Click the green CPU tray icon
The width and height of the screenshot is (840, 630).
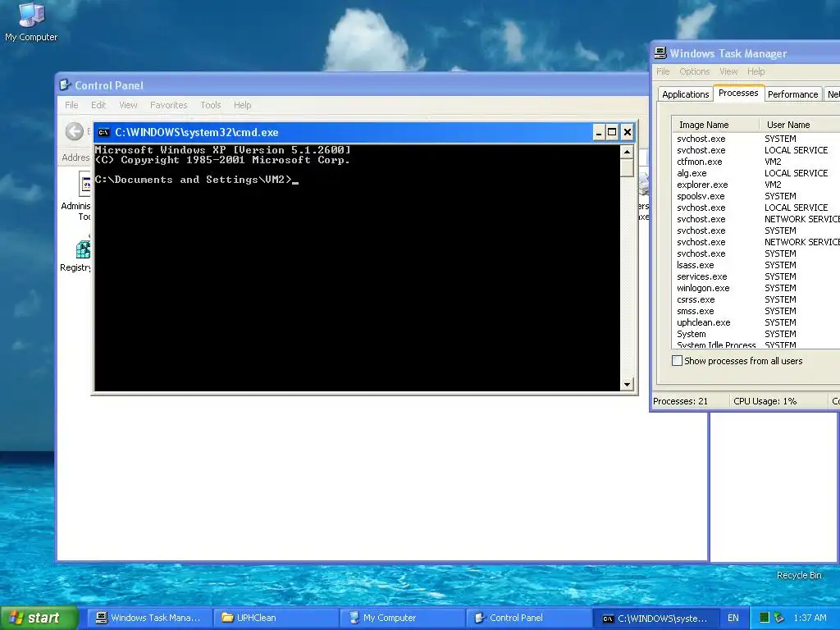(765, 618)
